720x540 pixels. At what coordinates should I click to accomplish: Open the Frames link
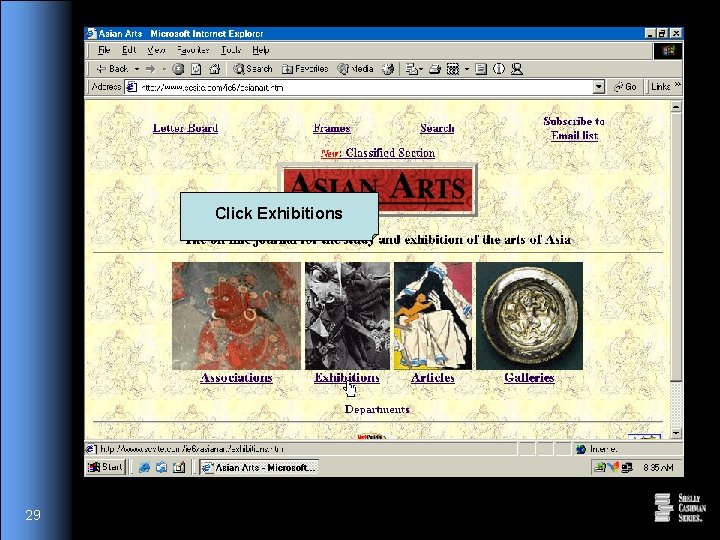(x=332, y=128)
